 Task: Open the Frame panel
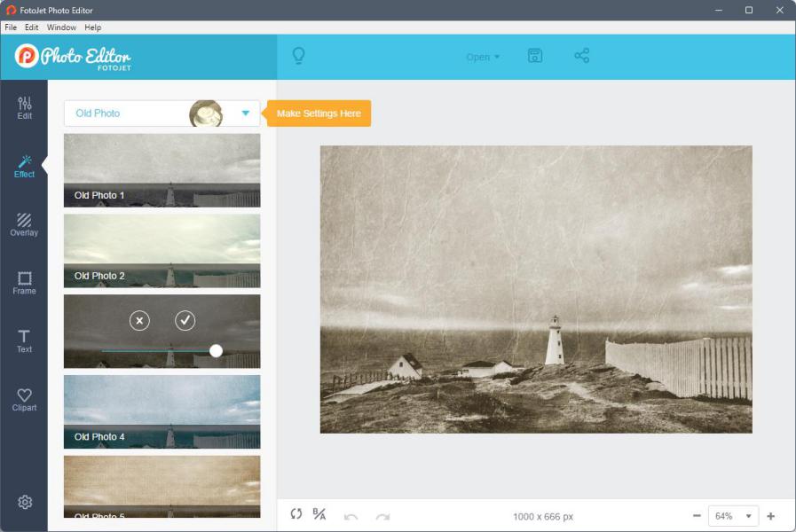tap(24, 283)
